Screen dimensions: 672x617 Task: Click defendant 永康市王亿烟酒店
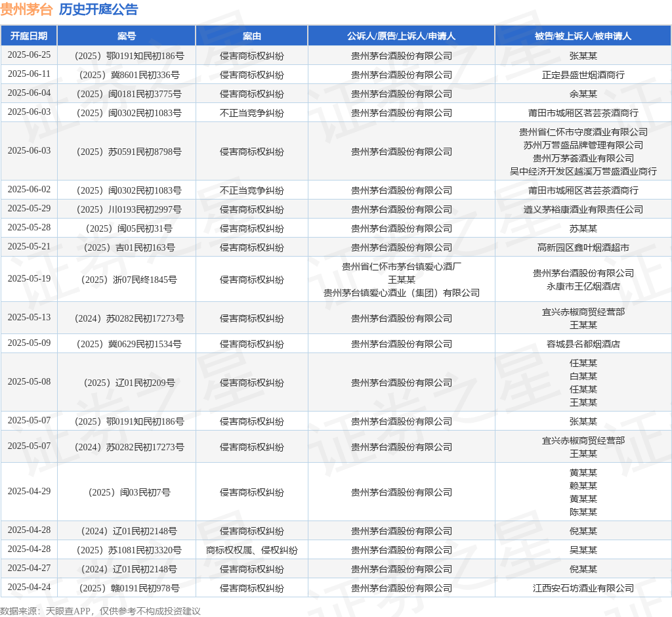(x=583, y=286)
